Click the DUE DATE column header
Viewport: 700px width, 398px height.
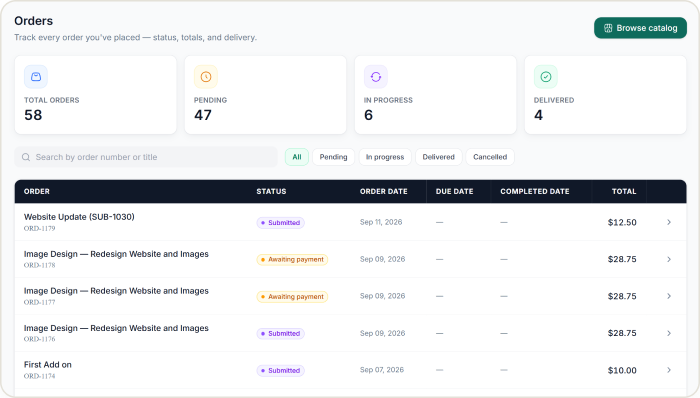coord(454,191)
